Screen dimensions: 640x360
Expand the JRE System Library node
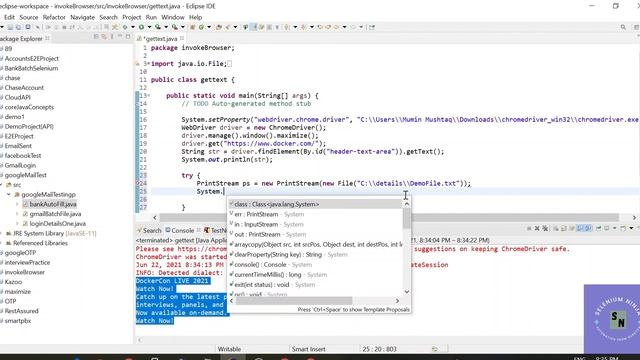(2, 233)
